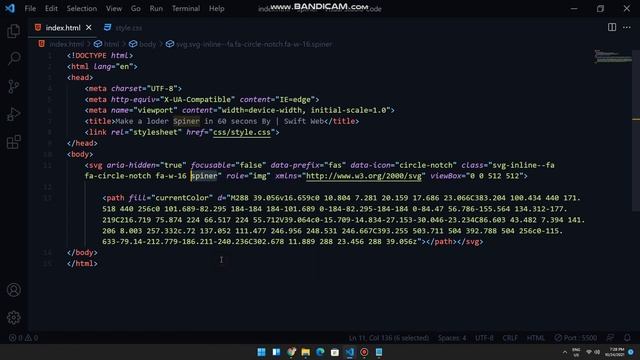Open the Help menu
Screen dimensions: 640x360
click(216, 8)
